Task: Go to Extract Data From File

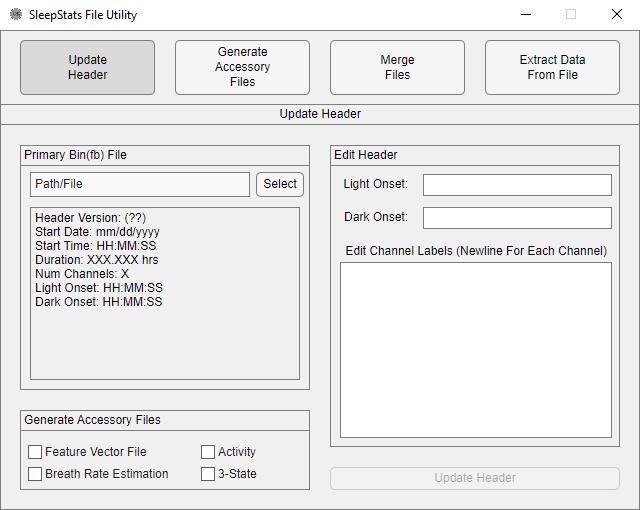Action: (x=552, y=68)
